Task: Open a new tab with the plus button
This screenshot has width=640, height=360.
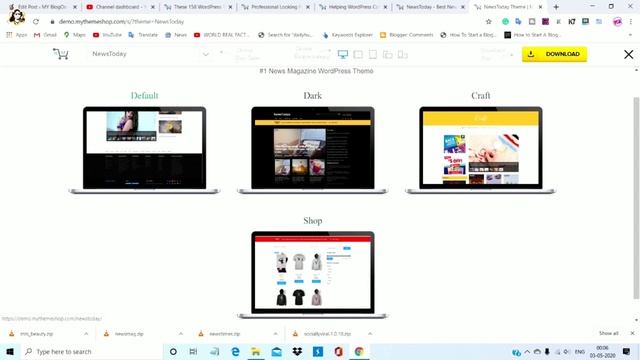Action: pyautogui.click(x=556, y=7)
